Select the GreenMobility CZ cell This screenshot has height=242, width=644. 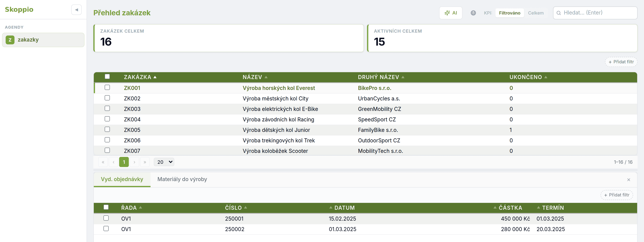[x=379, y=109]
